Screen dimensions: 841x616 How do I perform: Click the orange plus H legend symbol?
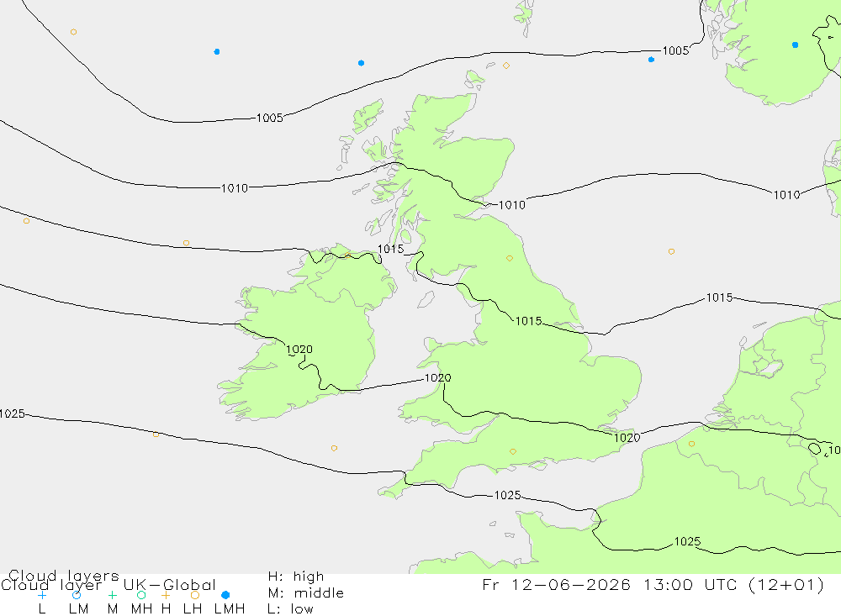tap(166, 595)
